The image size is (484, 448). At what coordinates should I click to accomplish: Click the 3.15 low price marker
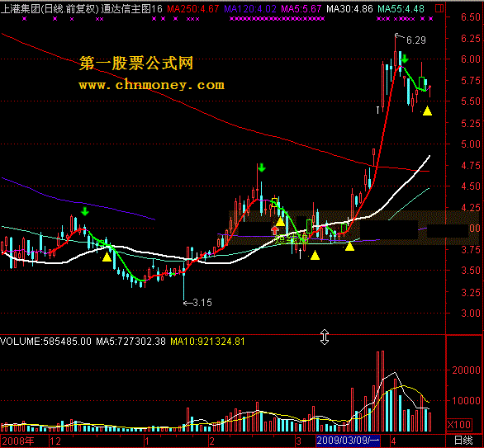point(202,303)
